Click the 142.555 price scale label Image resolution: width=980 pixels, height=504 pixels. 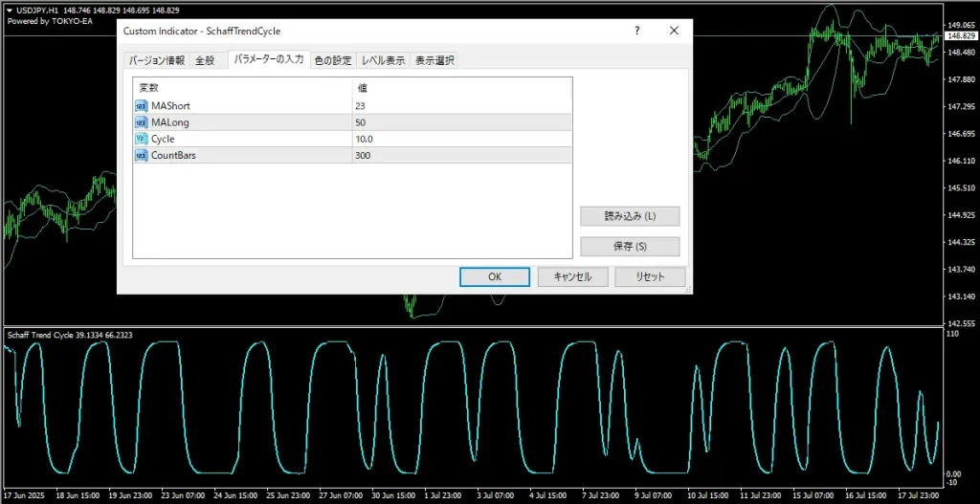962,323
